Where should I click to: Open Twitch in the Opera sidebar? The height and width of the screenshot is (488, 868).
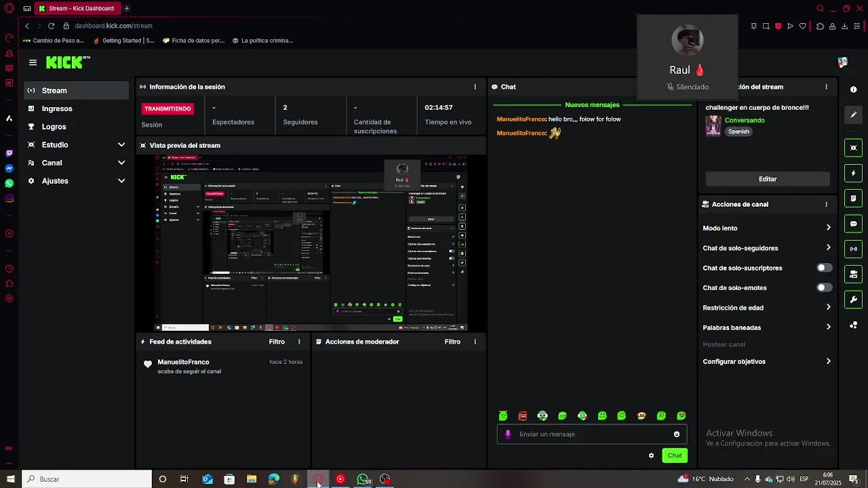[x=9, y=154]
